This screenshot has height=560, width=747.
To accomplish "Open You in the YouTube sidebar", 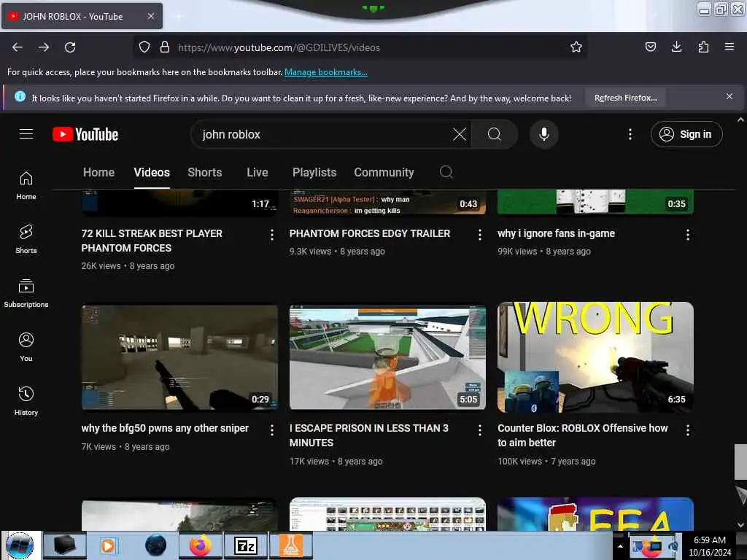I will (x=26, y=347).
